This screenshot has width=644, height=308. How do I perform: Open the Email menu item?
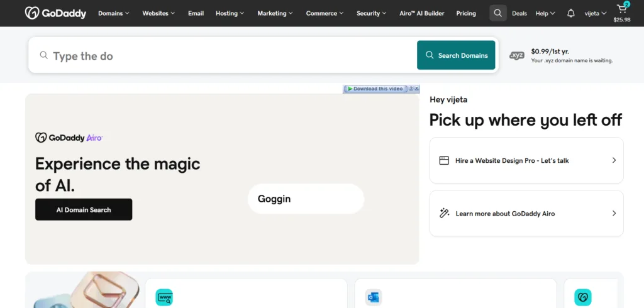point(196,13)
